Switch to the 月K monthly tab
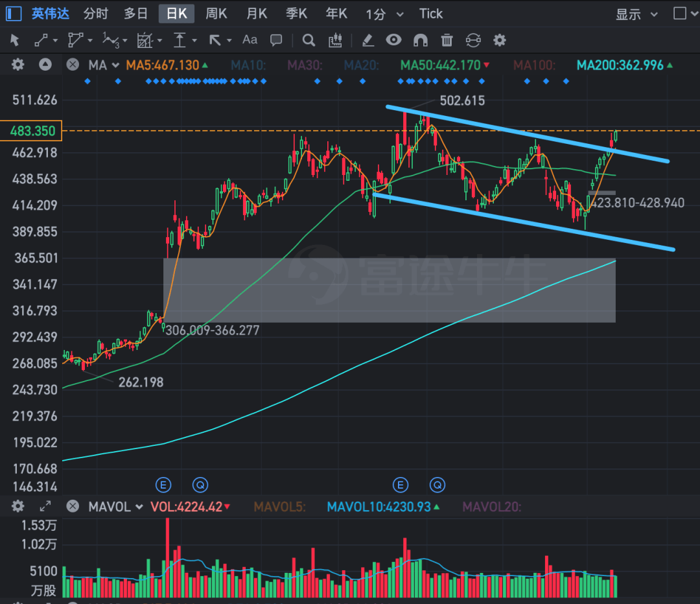Image resolution: width=700 pixels, height=604 pixels. [x=257, y=14]
